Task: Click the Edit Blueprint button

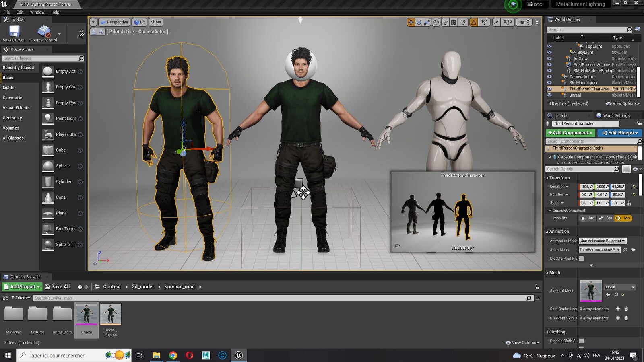Action: click(620, 133)
